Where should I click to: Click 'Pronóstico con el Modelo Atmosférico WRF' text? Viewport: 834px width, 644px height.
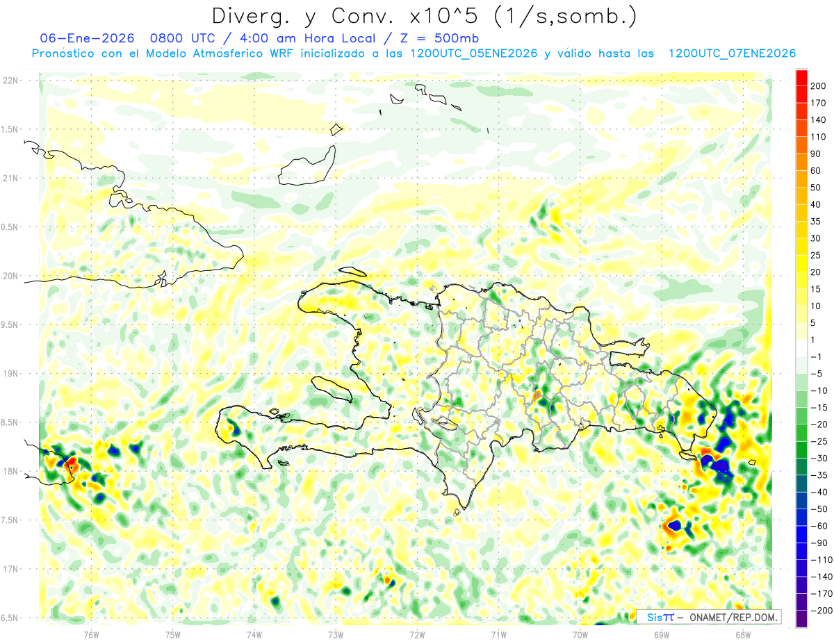[x=163, y=53]
